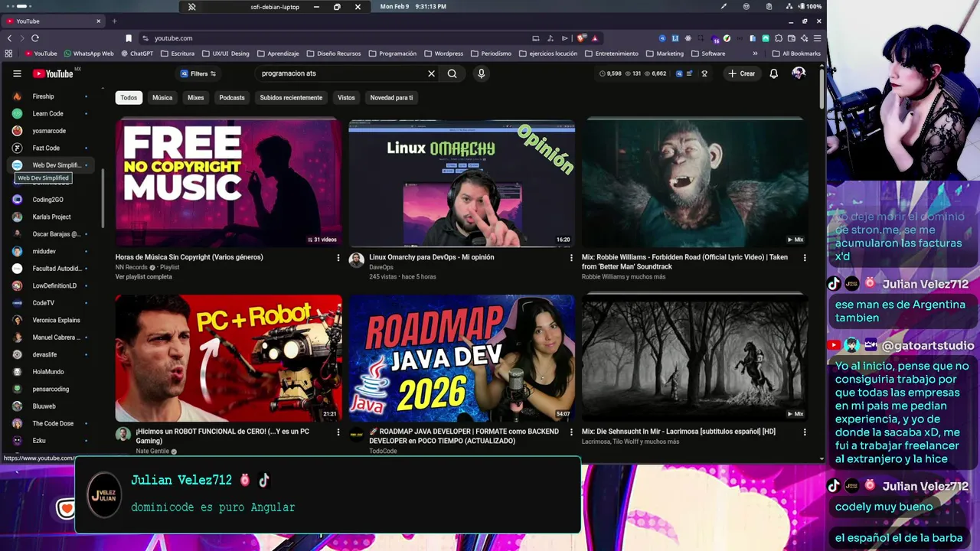The height and width of the screenshot is (551, 980).
Task: Open options for Horas de Música playlist
Action: click(338, 258)
